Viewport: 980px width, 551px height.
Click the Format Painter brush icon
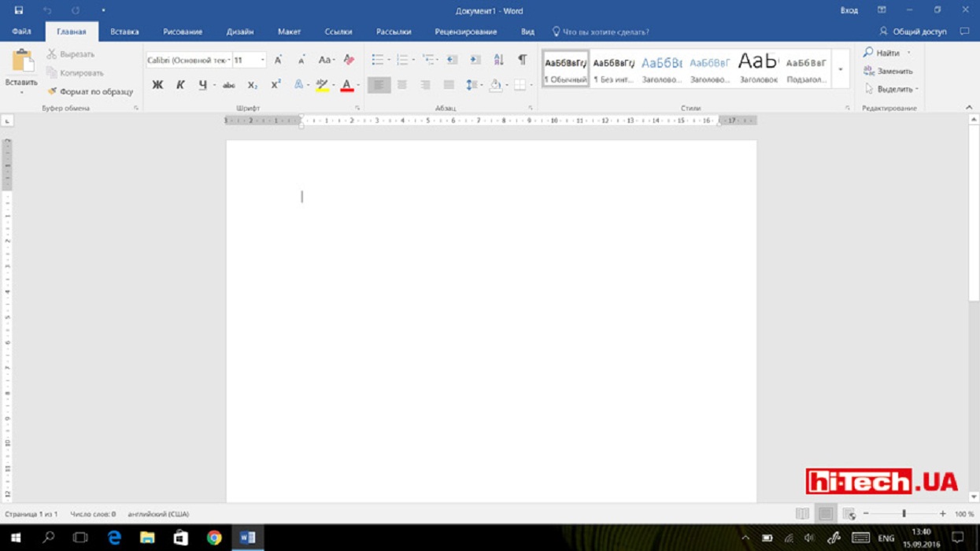point(52,91)
